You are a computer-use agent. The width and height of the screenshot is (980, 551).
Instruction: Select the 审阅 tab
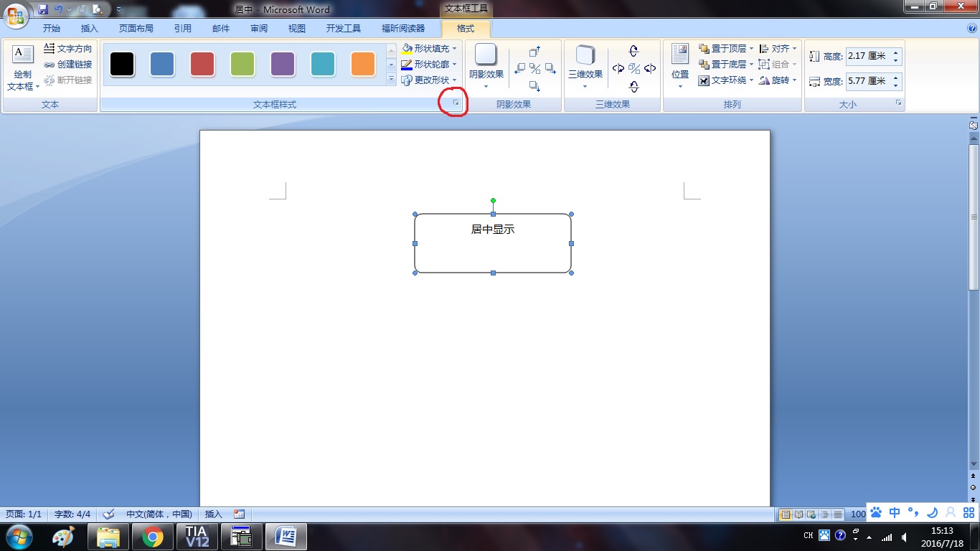pos(259,29)
